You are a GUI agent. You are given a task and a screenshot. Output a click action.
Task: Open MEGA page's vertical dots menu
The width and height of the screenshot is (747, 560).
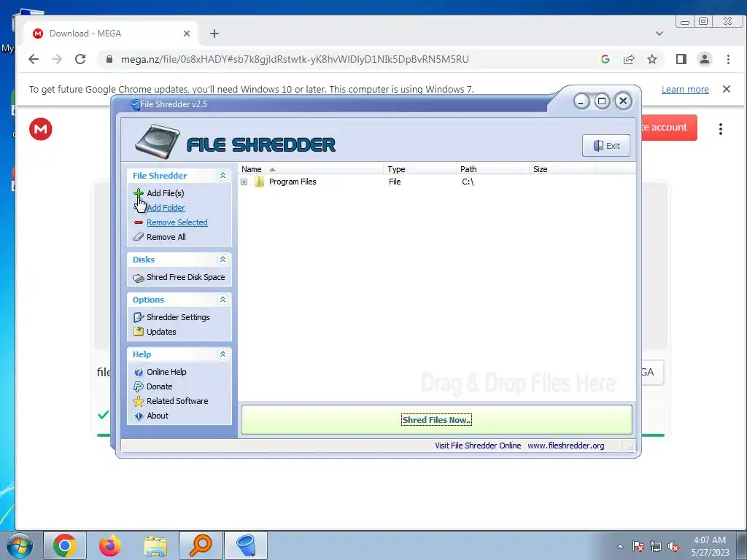(x=721, y=129)
